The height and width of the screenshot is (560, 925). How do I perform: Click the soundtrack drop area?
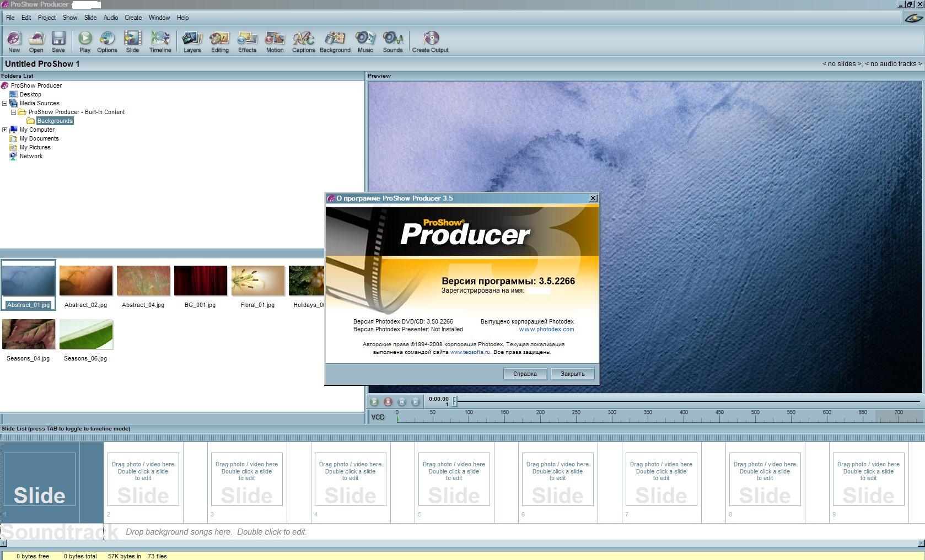click(x=462, y=532)
